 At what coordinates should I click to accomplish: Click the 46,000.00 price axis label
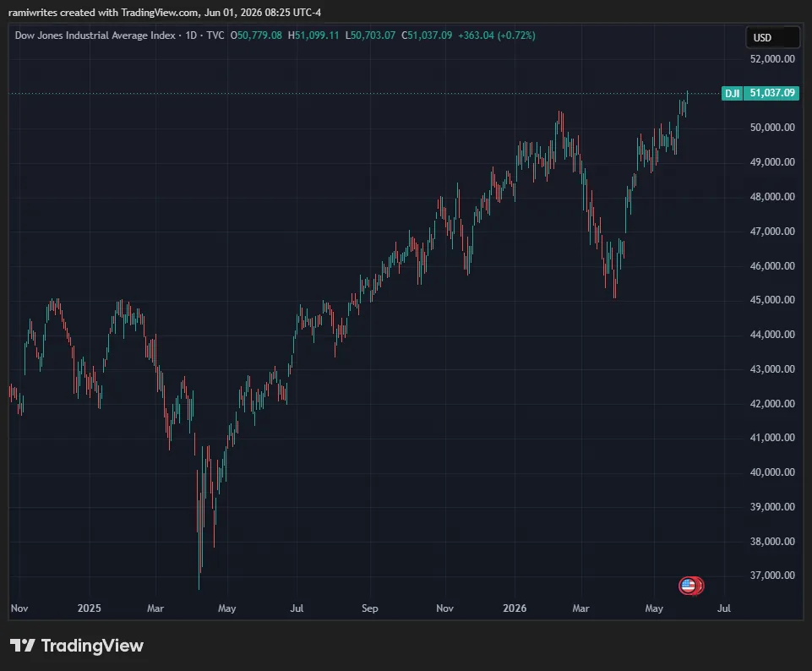click(x=772, y=266)
